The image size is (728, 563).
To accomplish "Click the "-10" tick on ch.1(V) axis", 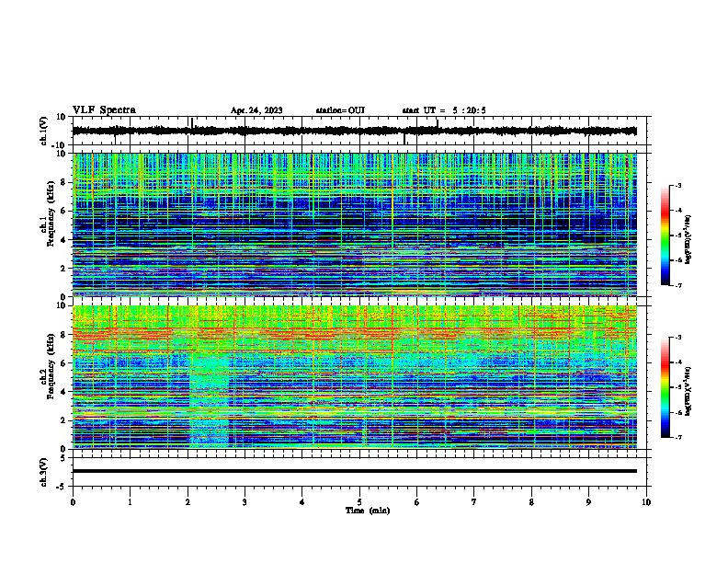I will click(x=60, y=145).
